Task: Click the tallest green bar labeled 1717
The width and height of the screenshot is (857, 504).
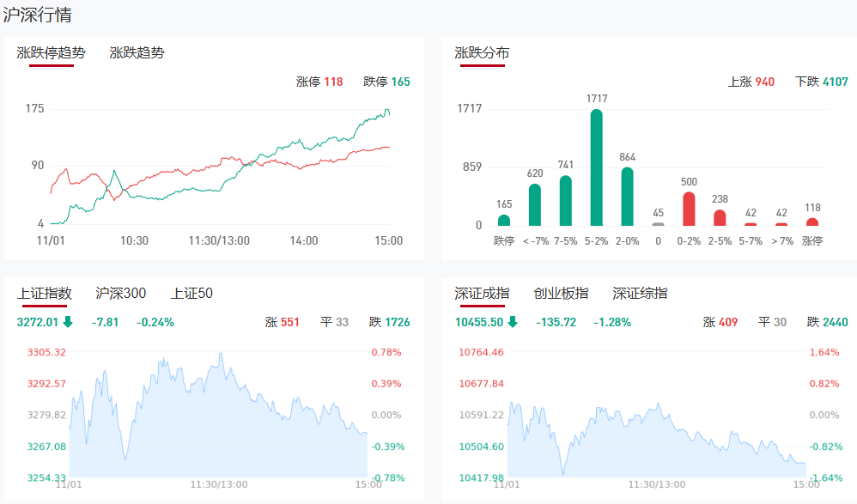Action: [596, 167]
